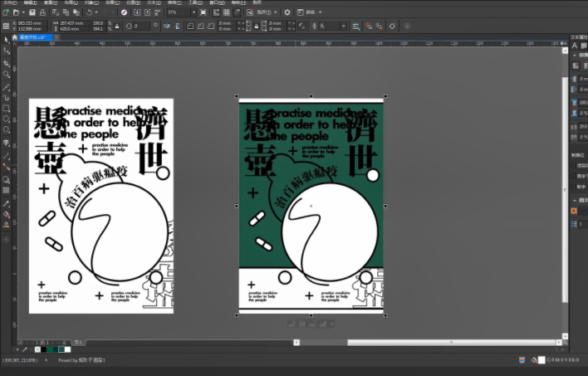Select the Ellipse tool in the toolbox
The height and width of the screenshot is (376, 588).
pos(7,119)
